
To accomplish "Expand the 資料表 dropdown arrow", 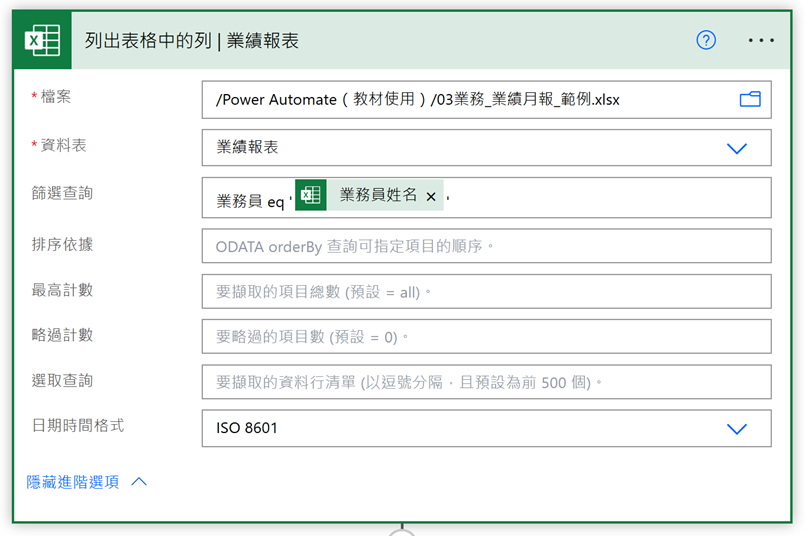I will coord(737,148).
